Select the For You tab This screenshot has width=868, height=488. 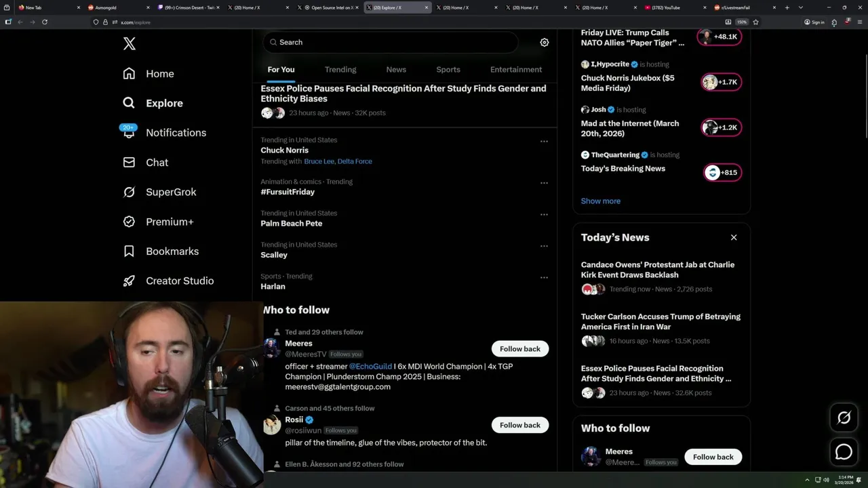[281, 70]
